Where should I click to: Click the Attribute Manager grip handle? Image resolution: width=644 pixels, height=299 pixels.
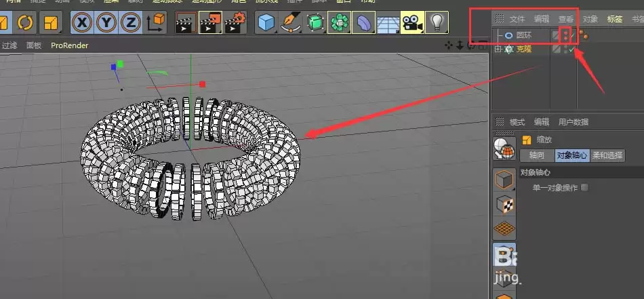pyautogui.click(x=500, y=121)
